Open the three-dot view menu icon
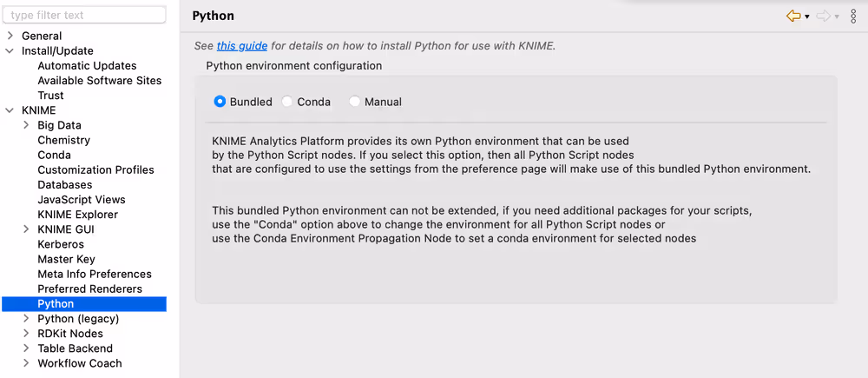 [853, 17]
